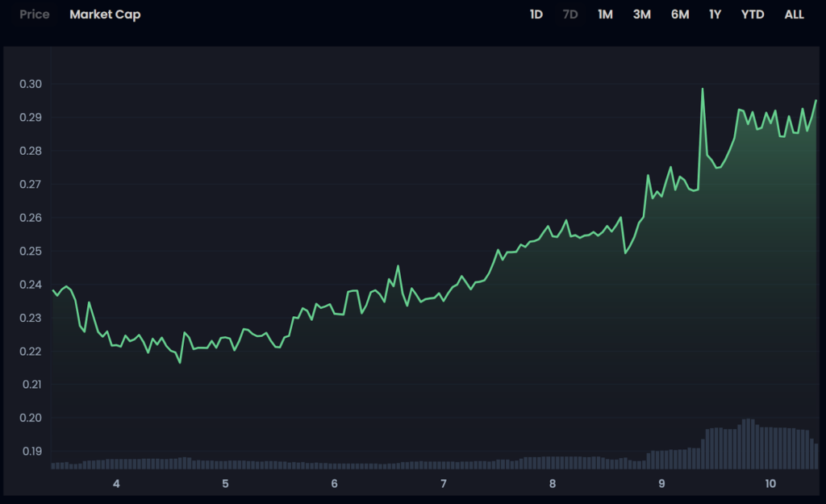826x504 pixels.
Task: Choose the 7D time range
Action: [x=570, y=15]
